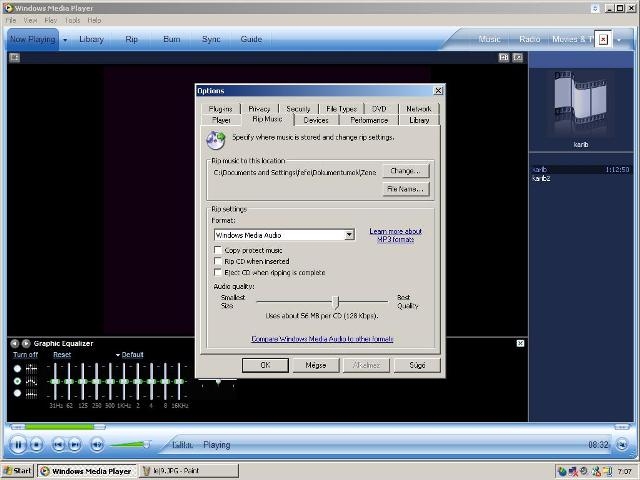The height and width of the screenshot is (480, 640).
Task: Open Learn more about MP3 formats link
Action: (396, 235)
